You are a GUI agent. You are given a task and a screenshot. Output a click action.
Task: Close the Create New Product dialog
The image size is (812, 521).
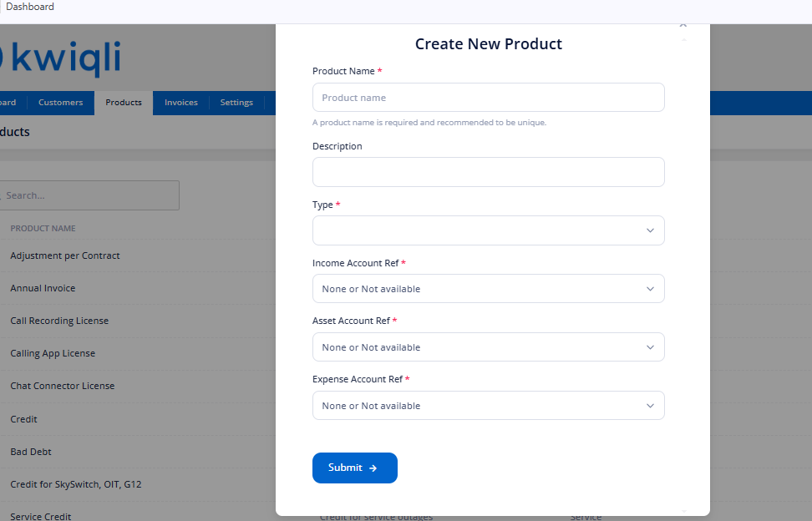683,25
